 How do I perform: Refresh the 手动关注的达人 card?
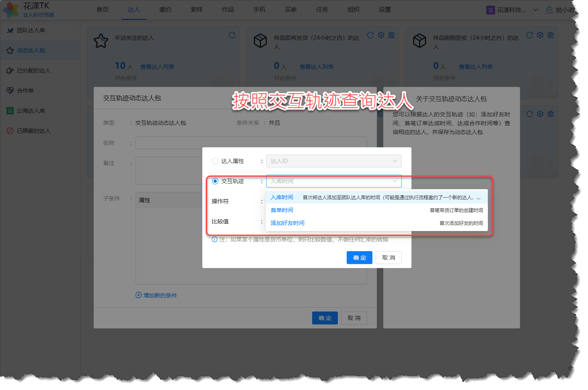pos(232,35)
